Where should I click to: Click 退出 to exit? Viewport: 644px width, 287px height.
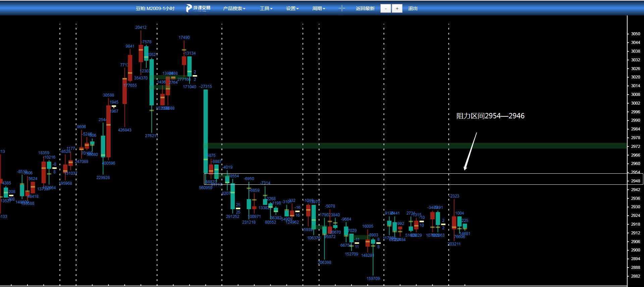[x=413, y=8]
